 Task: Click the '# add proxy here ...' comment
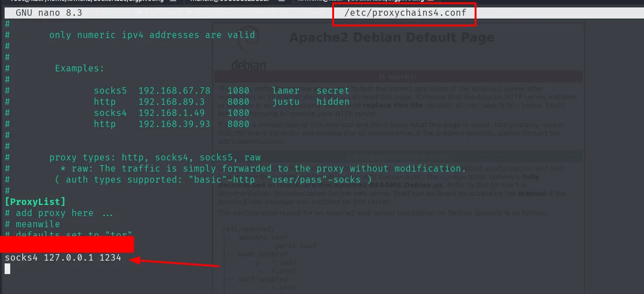click(x=59, y=213)
